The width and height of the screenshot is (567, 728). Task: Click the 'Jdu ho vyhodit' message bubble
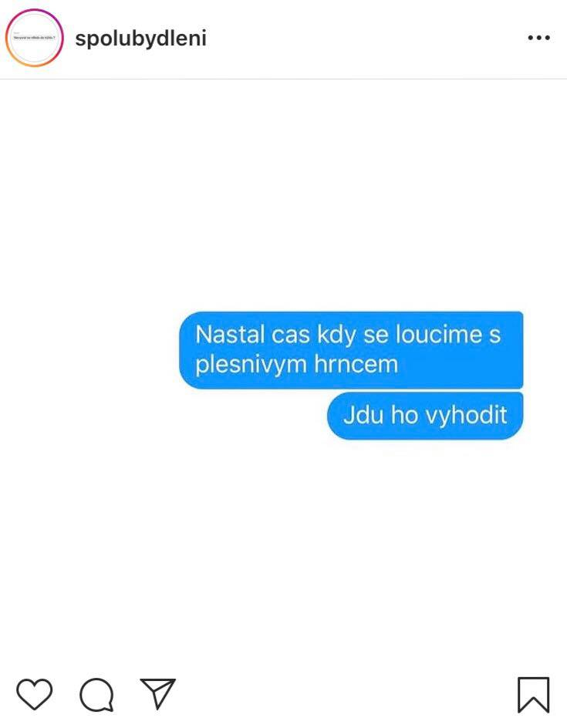[425, 416]
